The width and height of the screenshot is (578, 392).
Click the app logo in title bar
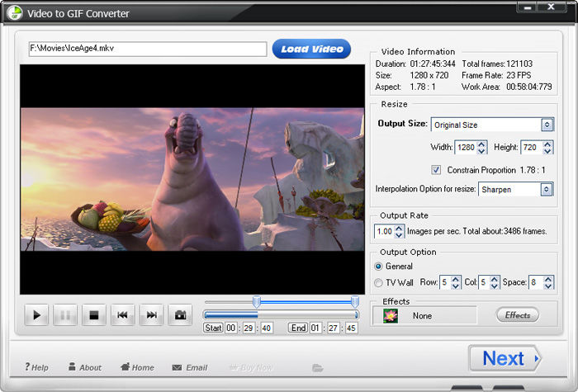(x=14, y=13)
